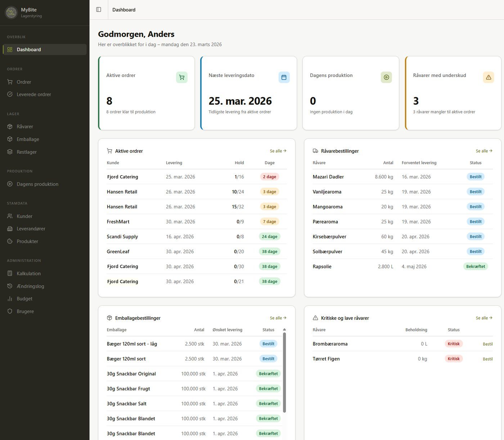Click the play icon on Dagens produktion card
The height and width of the screenshot is (440, 504).
tap(386, 77)
